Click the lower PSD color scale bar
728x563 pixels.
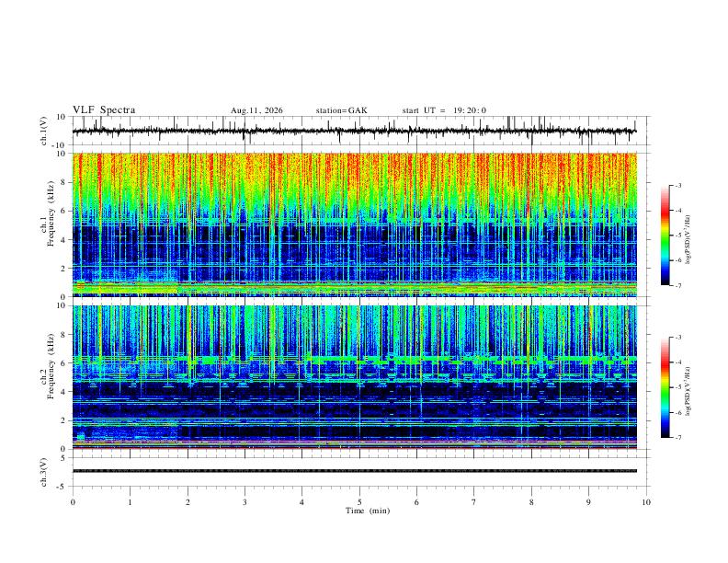[x=665, y=387]
